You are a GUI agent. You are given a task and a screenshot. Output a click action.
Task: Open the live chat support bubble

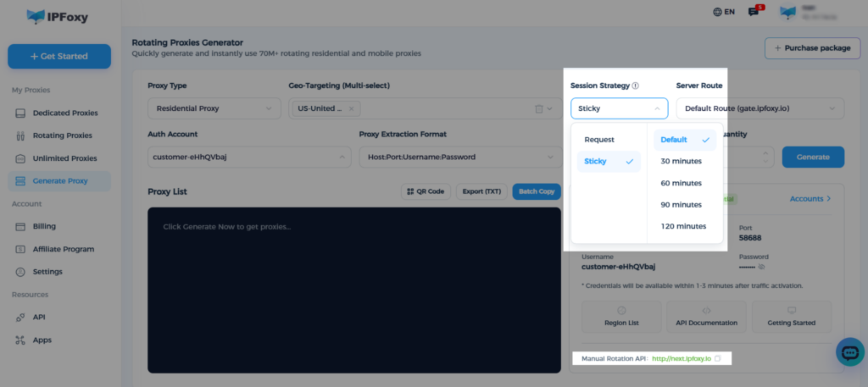pyautogui.click(x=849, y=352)
